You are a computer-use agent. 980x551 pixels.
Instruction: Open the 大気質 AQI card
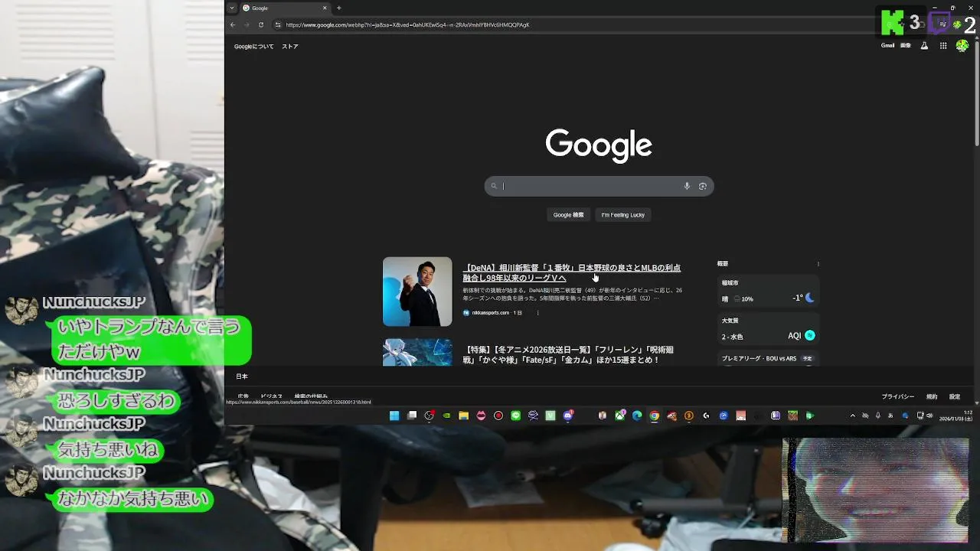coord(768,329)
